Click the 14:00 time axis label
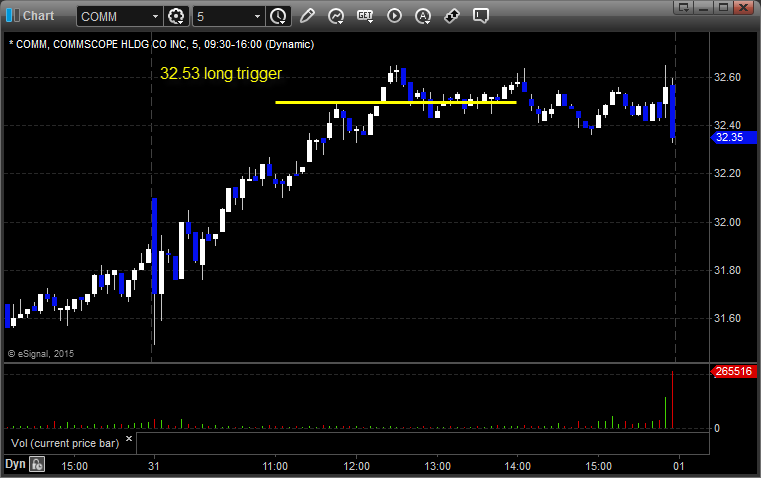 517,466
